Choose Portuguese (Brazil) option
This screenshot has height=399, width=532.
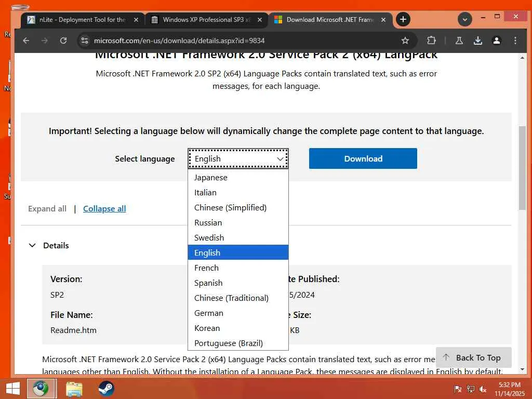(238, 343)
